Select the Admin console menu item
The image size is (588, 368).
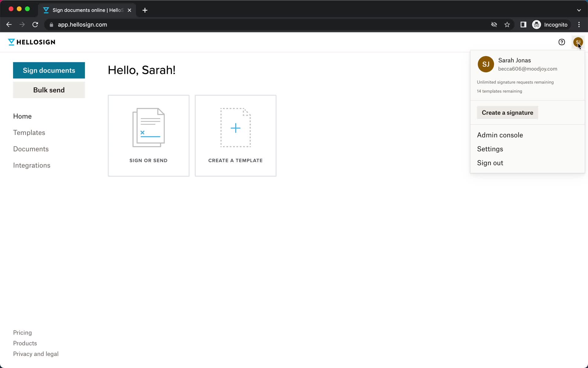(x=500, y=135)
